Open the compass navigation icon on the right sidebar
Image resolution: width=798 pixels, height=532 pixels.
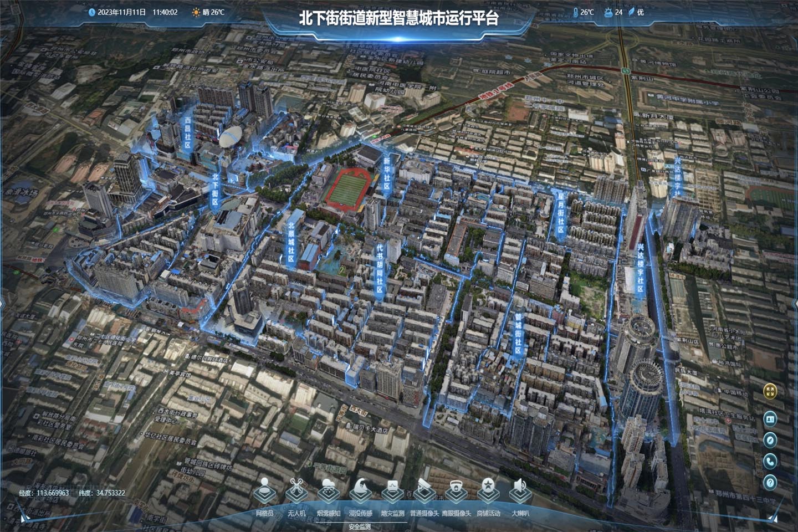tap(770, 440)
